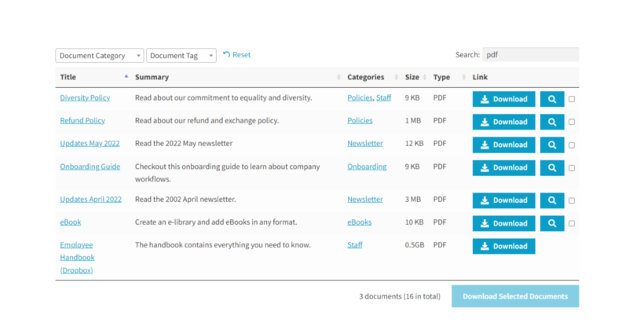Click the Reset filters link with the undo icon

click(x=236, y=55)
